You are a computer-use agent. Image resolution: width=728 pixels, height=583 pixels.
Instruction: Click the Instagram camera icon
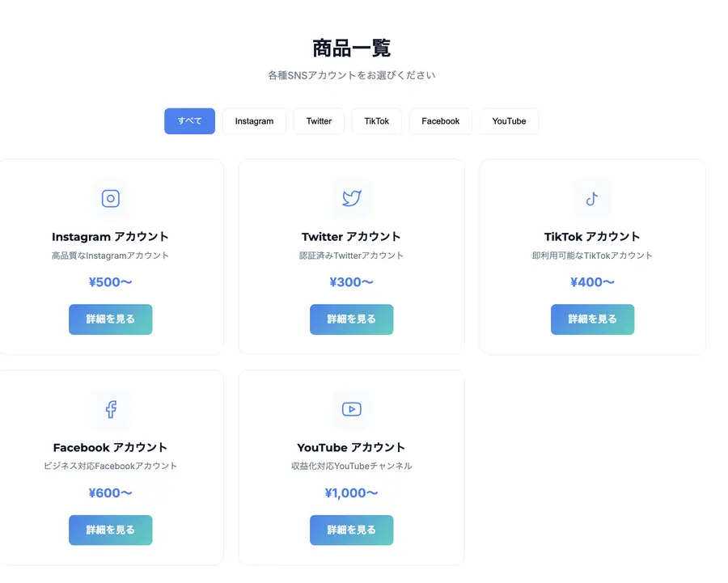(x=111, y=198)
